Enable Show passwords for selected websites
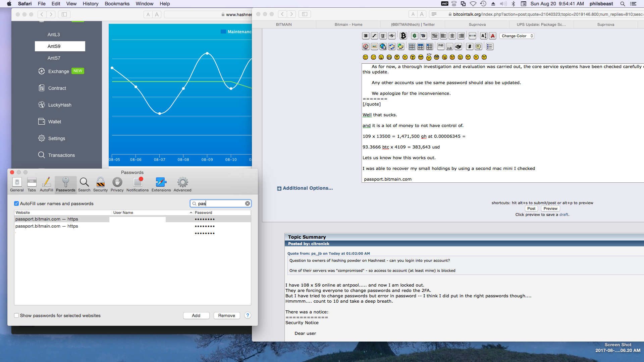The image size is (644, 362). (16, 315)
